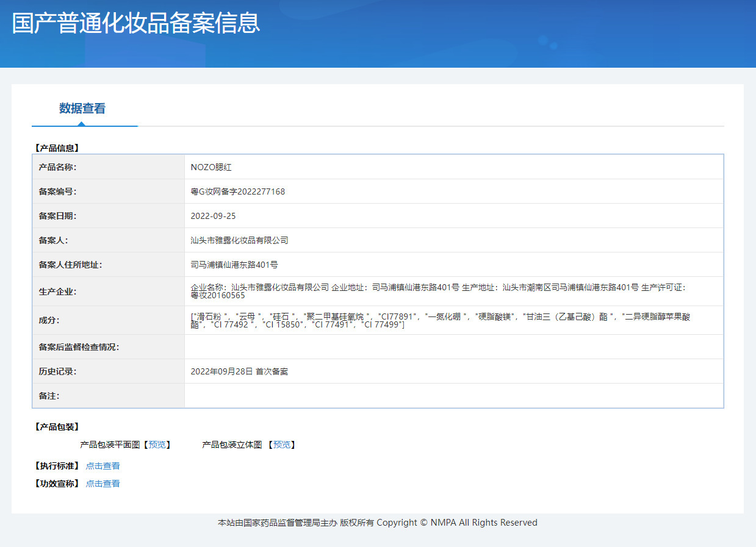Click the 产品名称 row label

(57, 167)
